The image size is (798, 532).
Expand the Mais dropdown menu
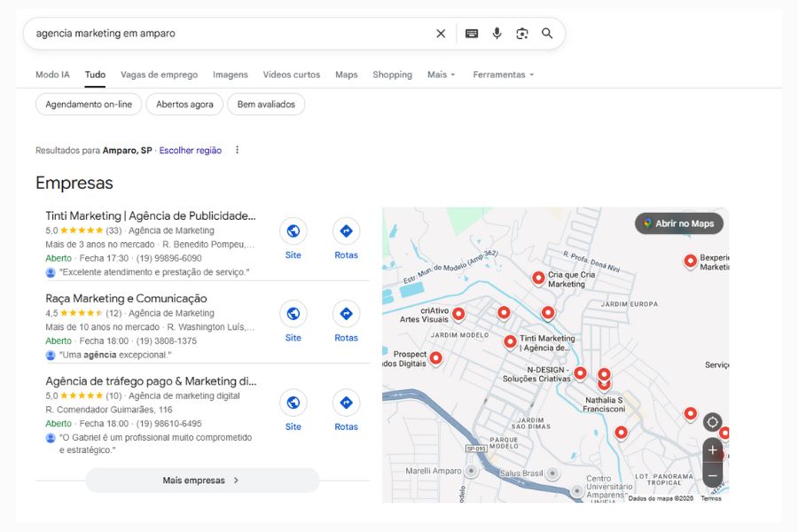click(x=442, y=74)
